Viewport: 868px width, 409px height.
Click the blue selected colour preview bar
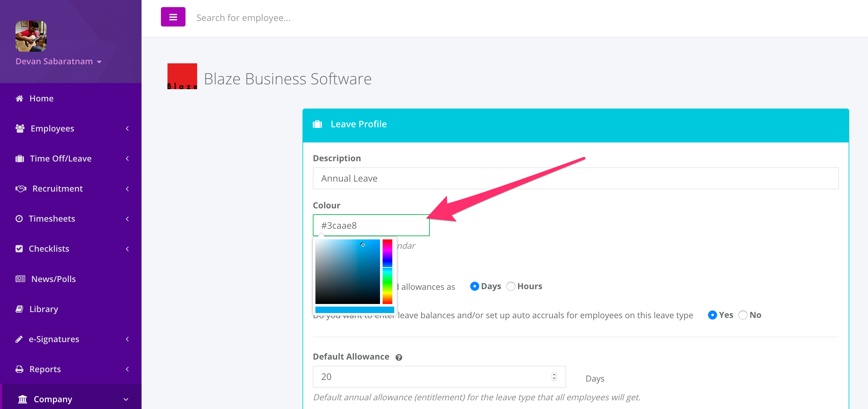click(355, 309)
